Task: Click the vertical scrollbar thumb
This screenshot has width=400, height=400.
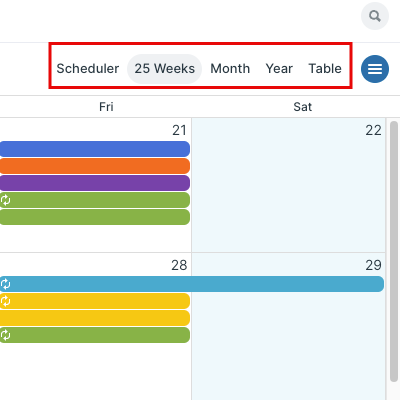Action: [394, 251]
